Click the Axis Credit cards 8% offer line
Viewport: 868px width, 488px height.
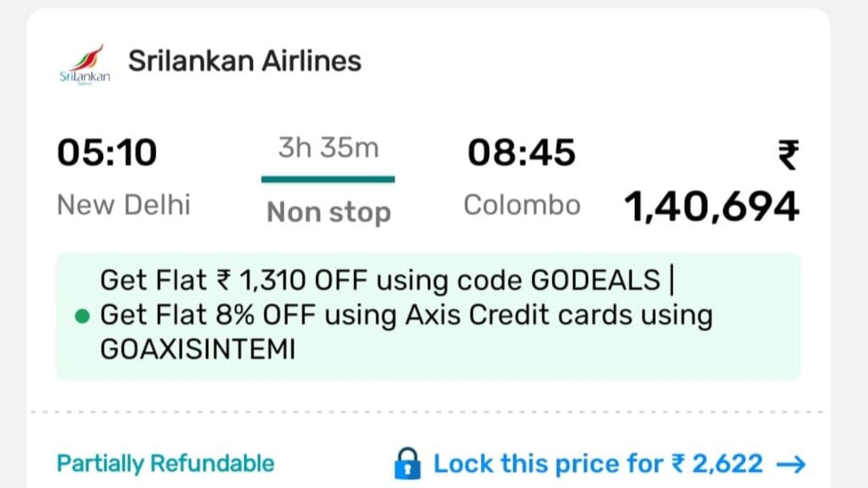[x=406, y=315]
